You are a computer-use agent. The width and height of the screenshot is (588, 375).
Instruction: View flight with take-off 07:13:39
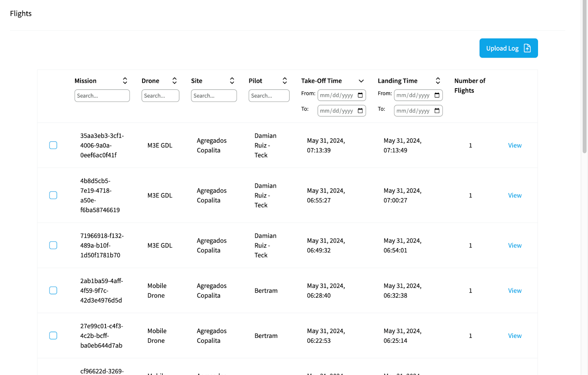(x=515, y=145)
